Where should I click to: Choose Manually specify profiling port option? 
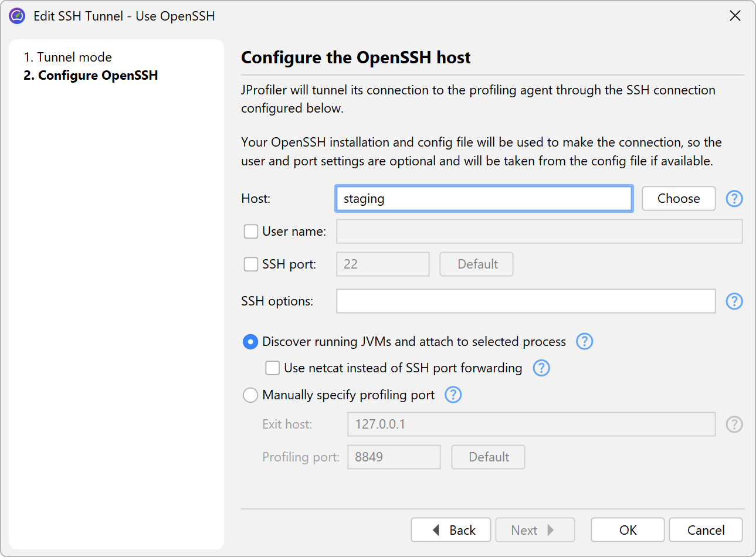point(250,395)
